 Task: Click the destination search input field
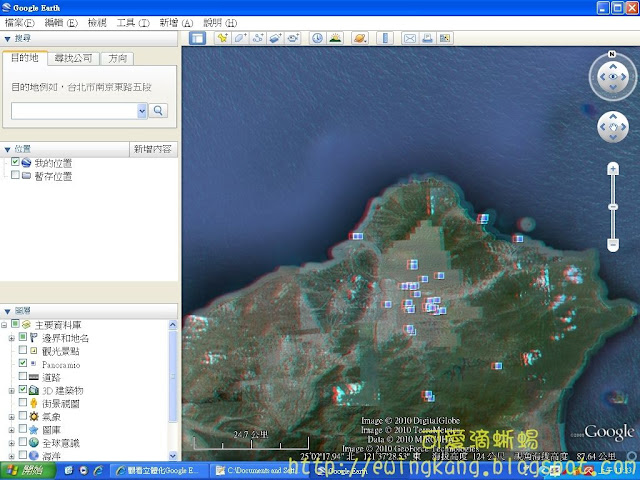tap(74, 111)
